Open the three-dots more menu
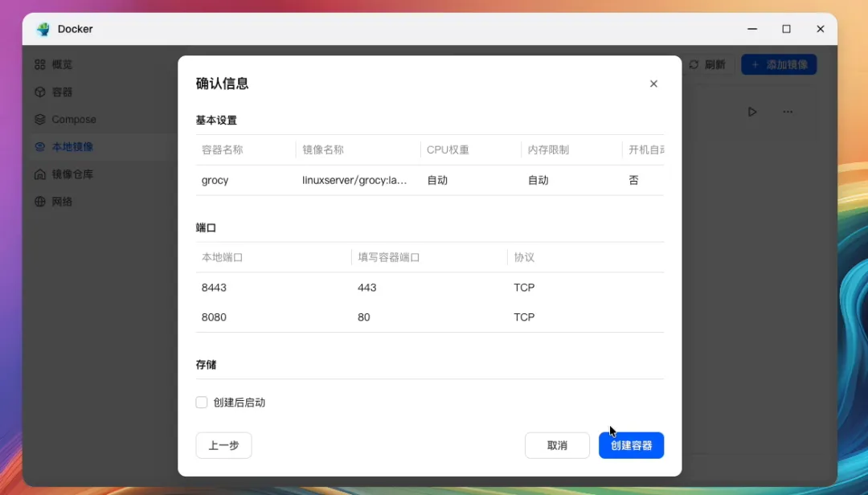The width and height of the screenshot is (868, 495). pyautogui.click(x=788, y=112)
